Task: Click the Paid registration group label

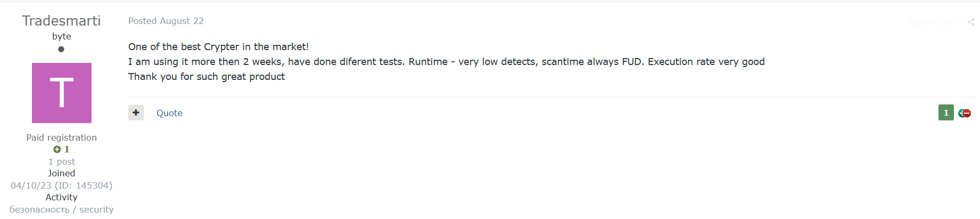Action: (61, 137)
